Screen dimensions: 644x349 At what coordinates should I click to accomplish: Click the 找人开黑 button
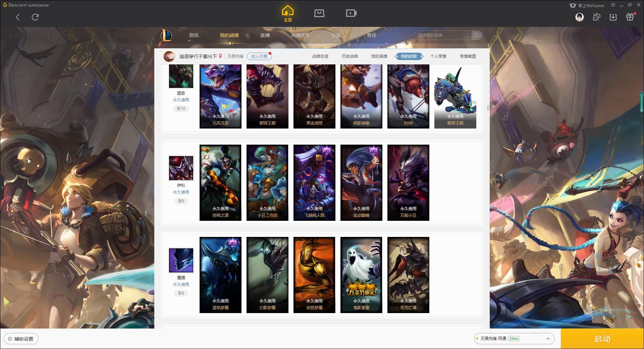tap(259, 56)
